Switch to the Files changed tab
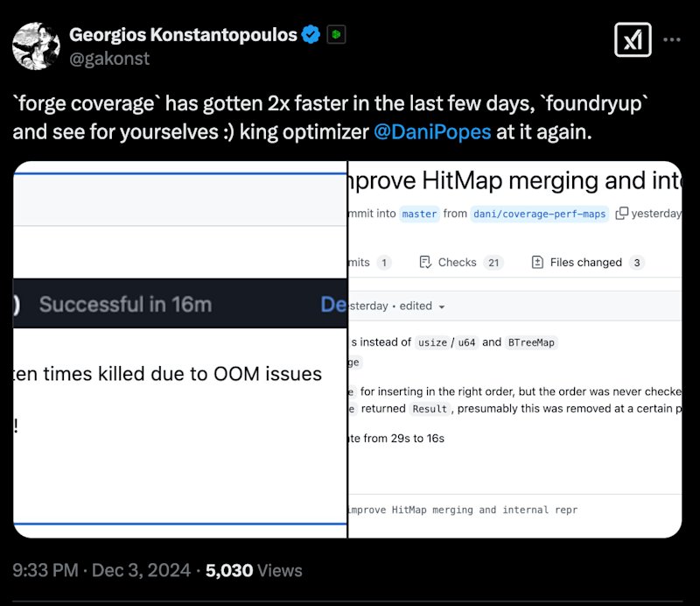 tap(587, 263)
